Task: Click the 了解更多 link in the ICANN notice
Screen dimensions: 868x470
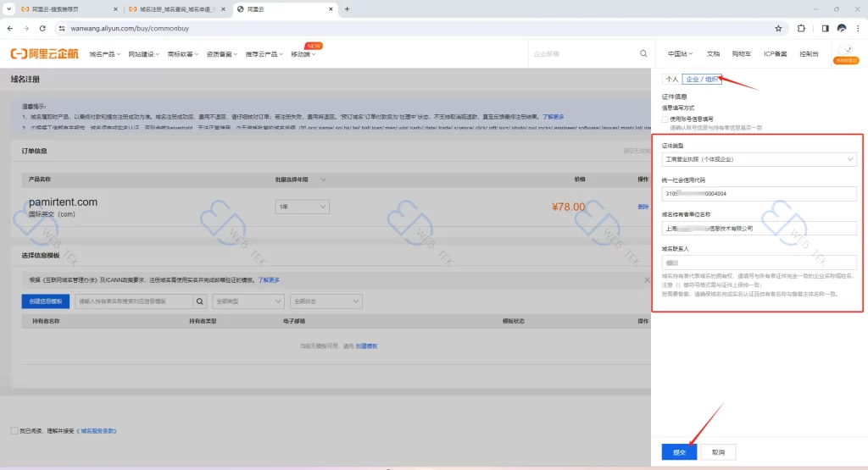Action: [x=269, y=280]
